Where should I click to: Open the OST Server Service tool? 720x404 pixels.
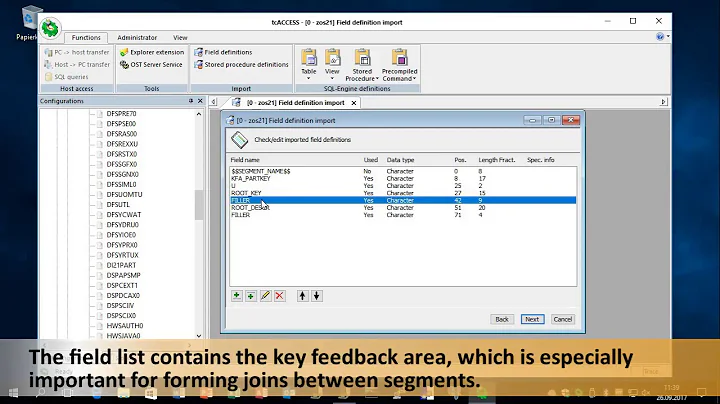151,65
